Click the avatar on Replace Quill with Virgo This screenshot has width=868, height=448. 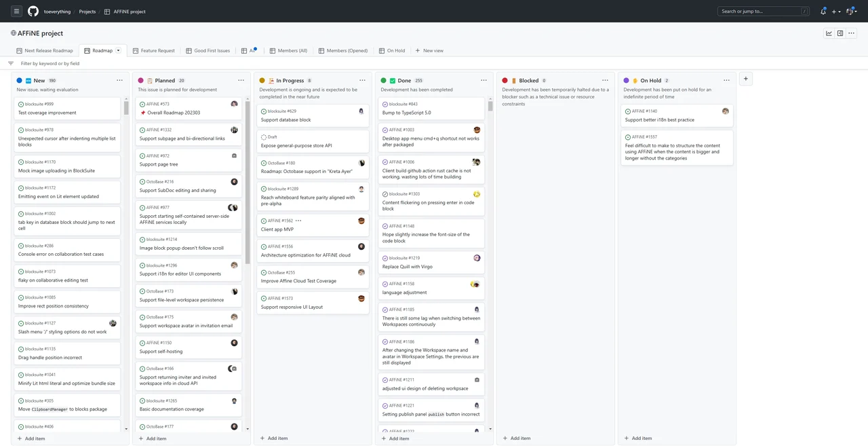pos(477,258)
